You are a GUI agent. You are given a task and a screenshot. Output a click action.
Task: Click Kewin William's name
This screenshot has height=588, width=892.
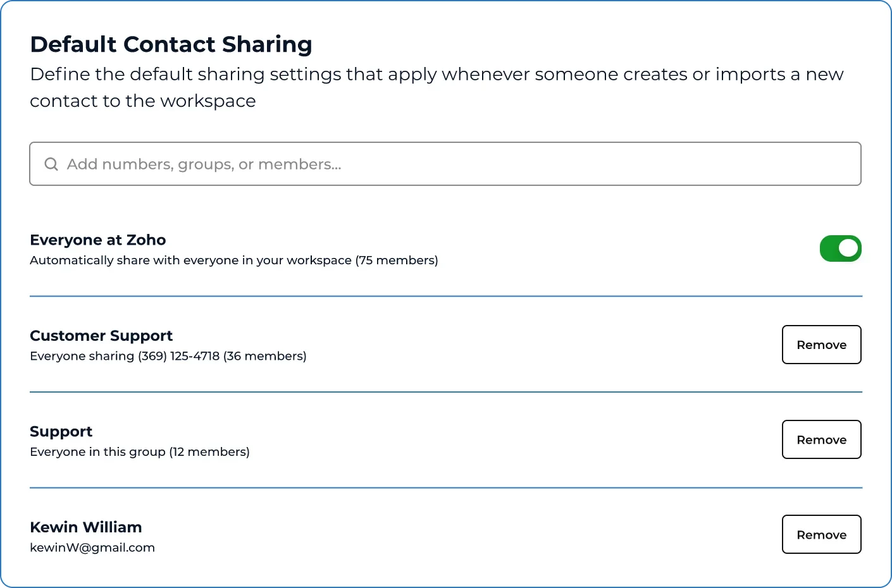85,527
